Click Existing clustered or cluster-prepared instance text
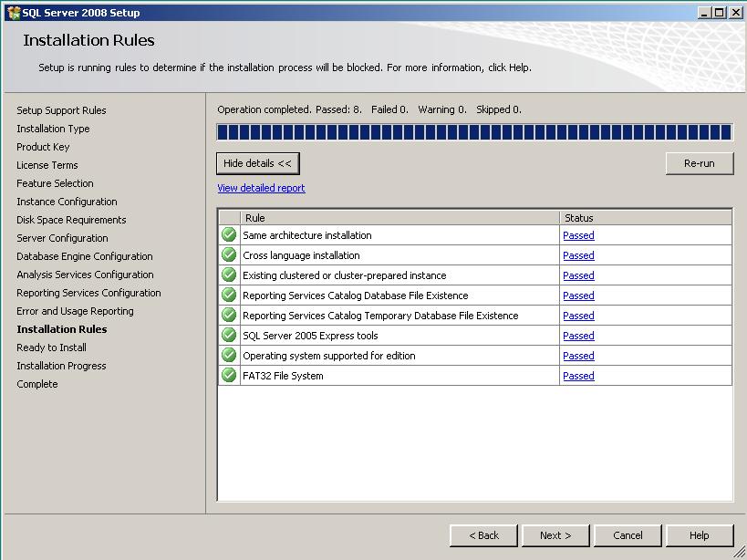747x560 pixels. click(345, 275)
